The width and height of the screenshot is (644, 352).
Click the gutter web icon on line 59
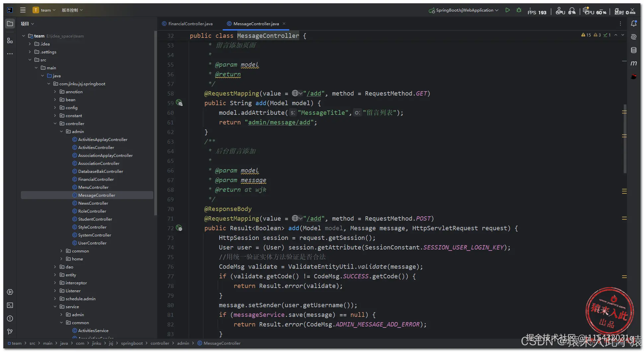pos(179,103)
